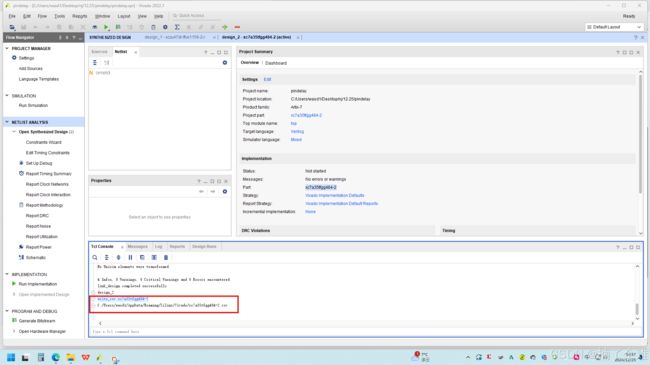
Task: Click the gear settings icon in main toolbar
Action: tap(165, 27)
